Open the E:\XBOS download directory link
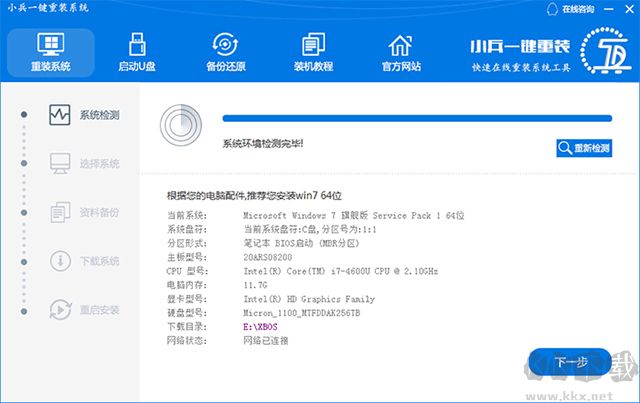 pyautogui.click(x=260, y=327)
